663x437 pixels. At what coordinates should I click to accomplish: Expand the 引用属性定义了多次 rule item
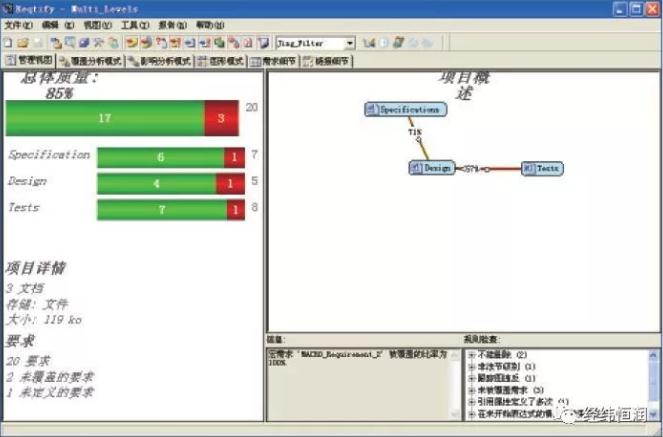(x=471, y=401)
